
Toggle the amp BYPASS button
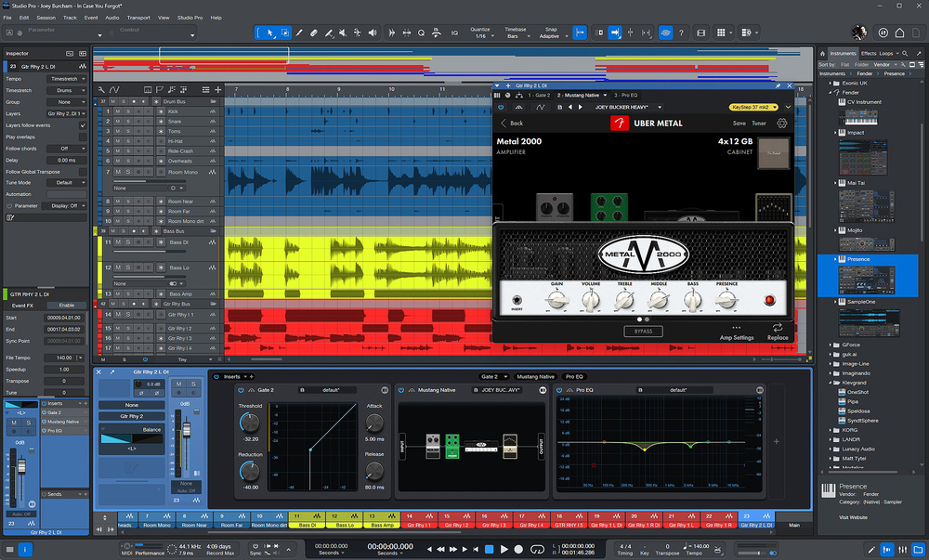(643, 331)
